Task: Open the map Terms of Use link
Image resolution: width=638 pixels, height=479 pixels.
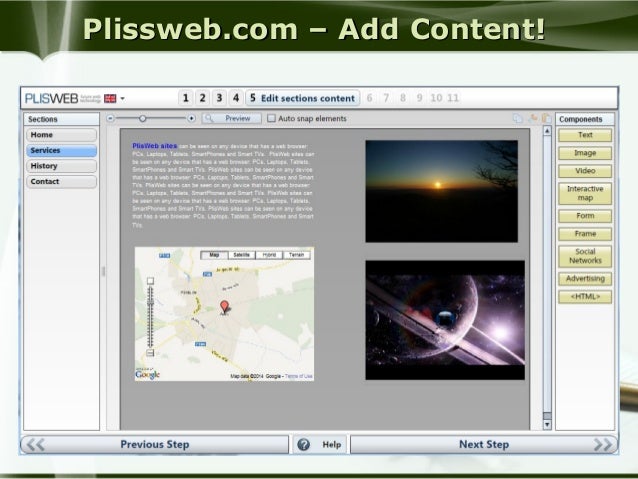Action: click(299, 376)
